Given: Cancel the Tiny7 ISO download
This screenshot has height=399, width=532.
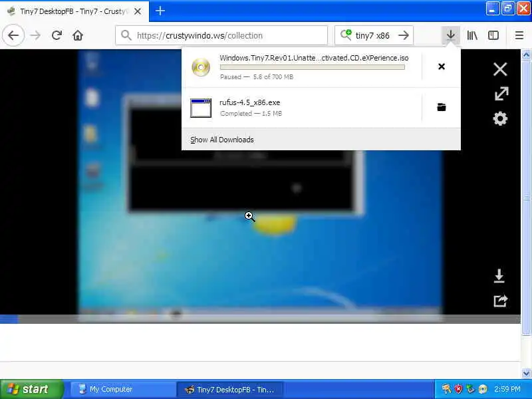Looking at the screenshot, I should coord(442,66).
